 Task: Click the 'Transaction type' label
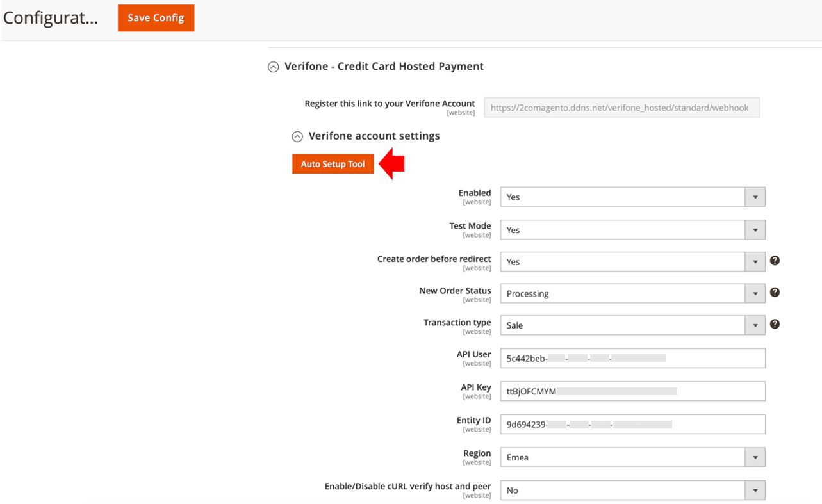(x=457, y=323)
